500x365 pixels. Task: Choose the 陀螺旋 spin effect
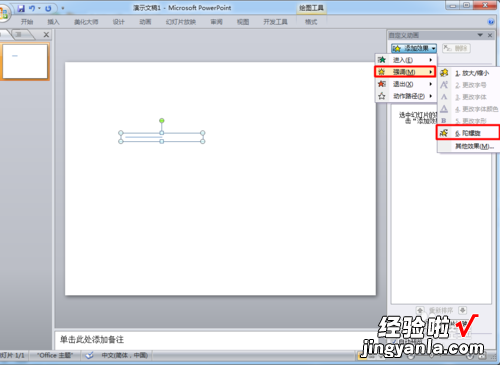point(468,133)
